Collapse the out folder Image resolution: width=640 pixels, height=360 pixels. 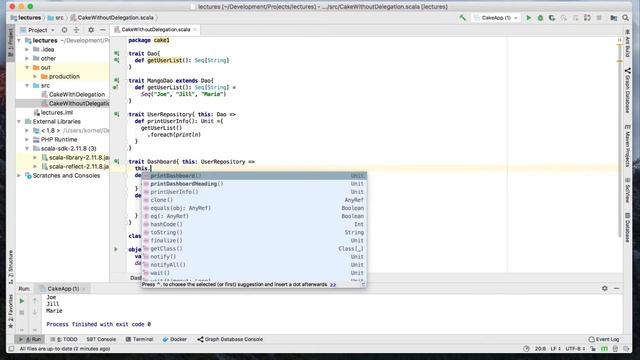pos(27,67)
